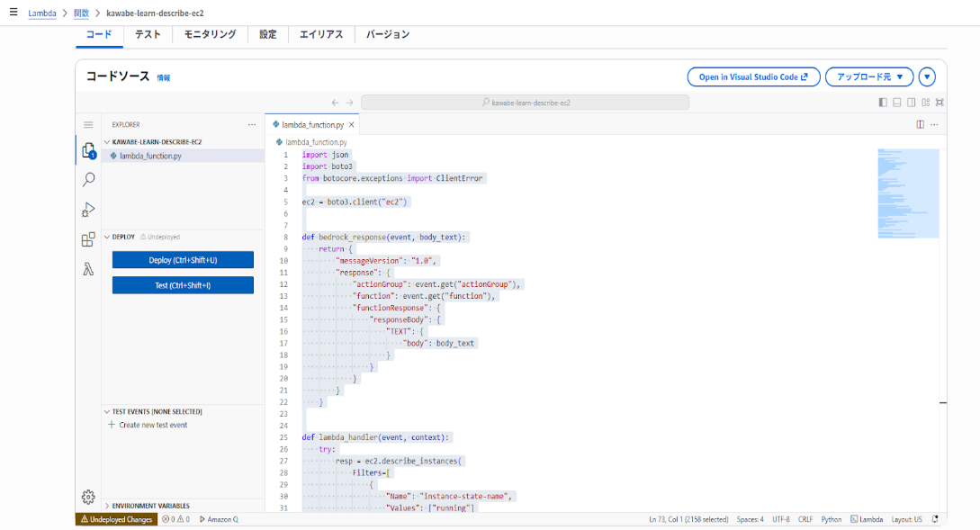Open the editor more actions ellipsis
Screen dimensions: 980x530
pyautogui.click(x=934, y=124)
